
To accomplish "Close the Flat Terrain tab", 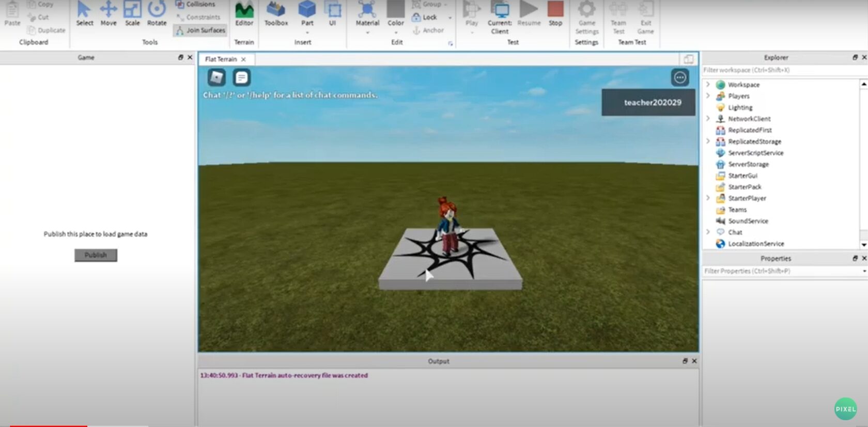I will point(243,59).
